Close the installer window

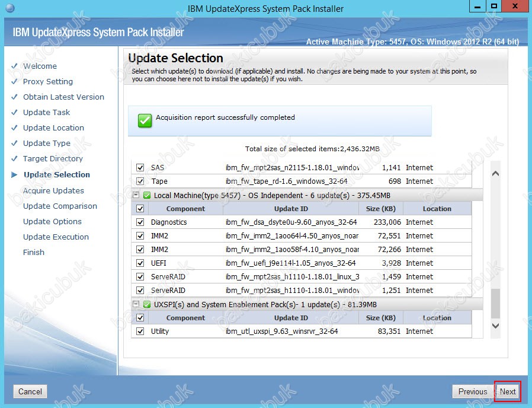515,7
